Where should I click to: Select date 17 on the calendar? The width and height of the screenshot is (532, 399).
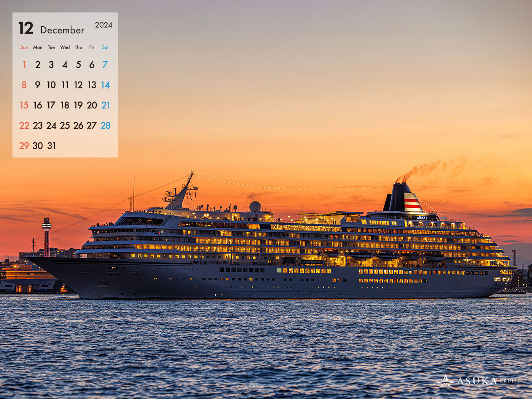(51, 105)
